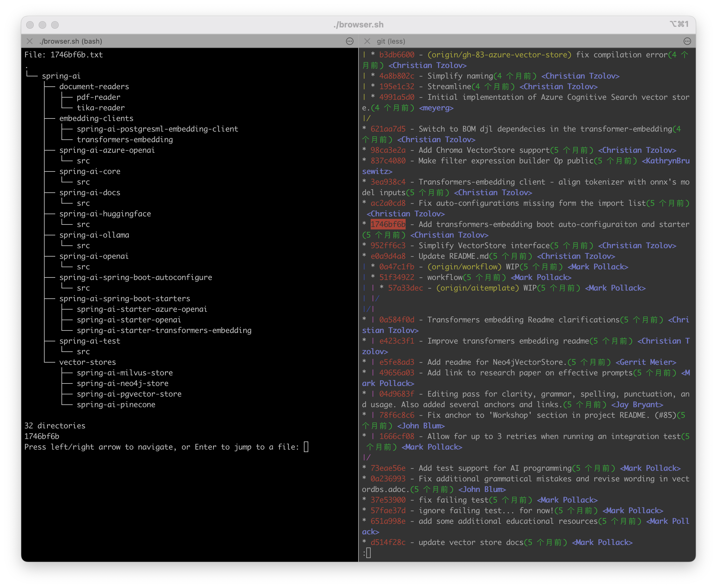Click commit hash e0a9d4a8
This screenshot has height=588, width=717.
388,256
